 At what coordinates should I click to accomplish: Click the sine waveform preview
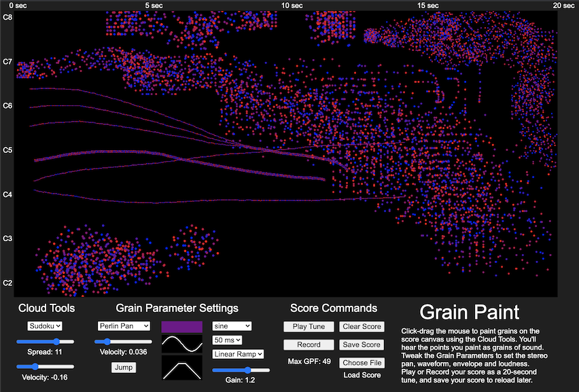pos(182,344)
